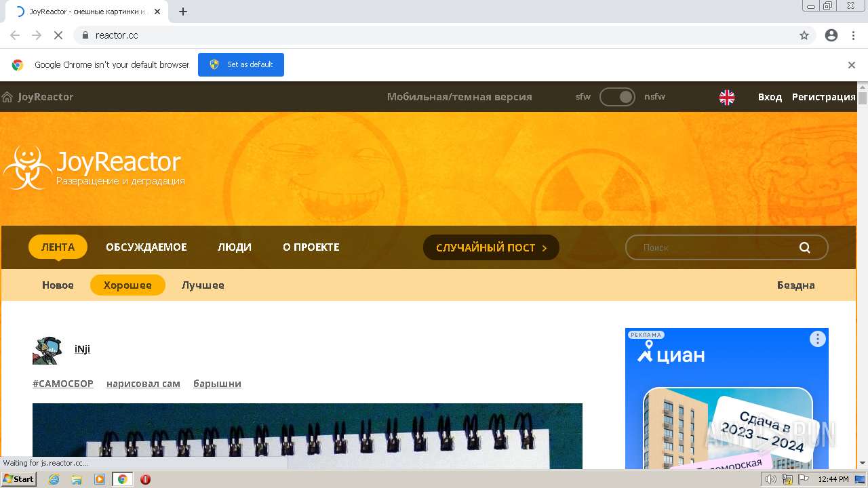Viewport: 868px width, 488px height.
Task: Click the JoyReactor text in the top bar
Action: pyautogui.click(x=45, y=97)
